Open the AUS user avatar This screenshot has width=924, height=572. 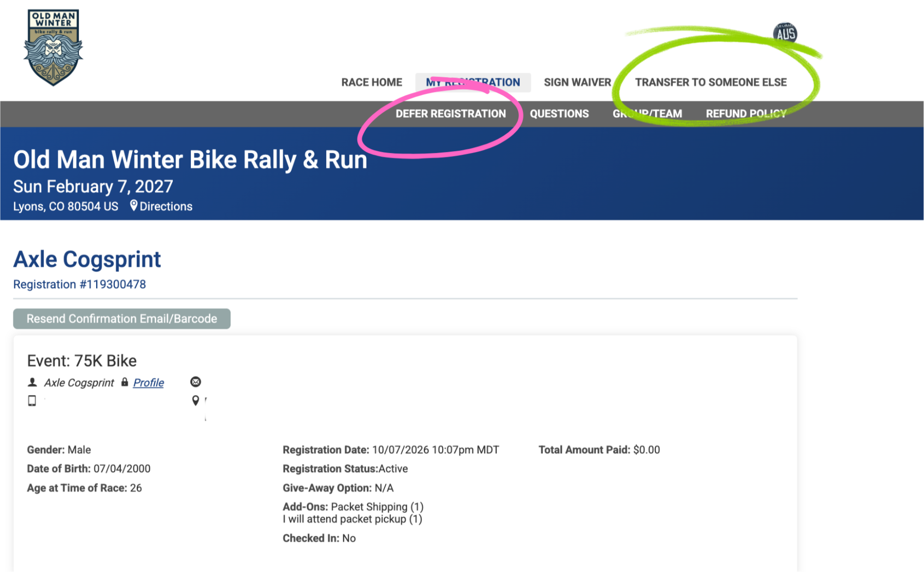(x=785, y=33)
